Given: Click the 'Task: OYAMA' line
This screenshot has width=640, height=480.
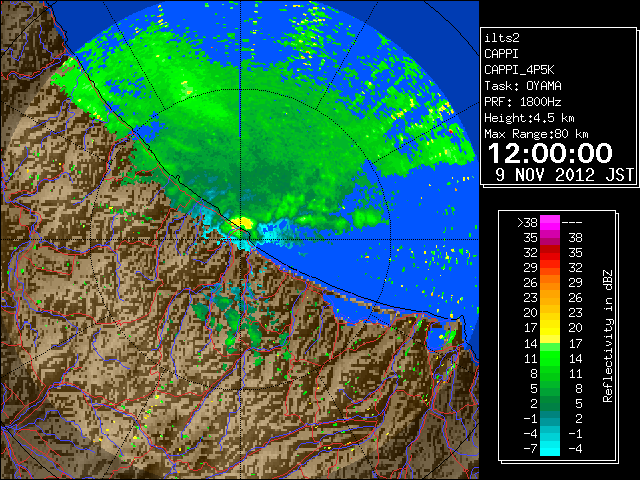Looking at the screenshot, I should [523, 86].
